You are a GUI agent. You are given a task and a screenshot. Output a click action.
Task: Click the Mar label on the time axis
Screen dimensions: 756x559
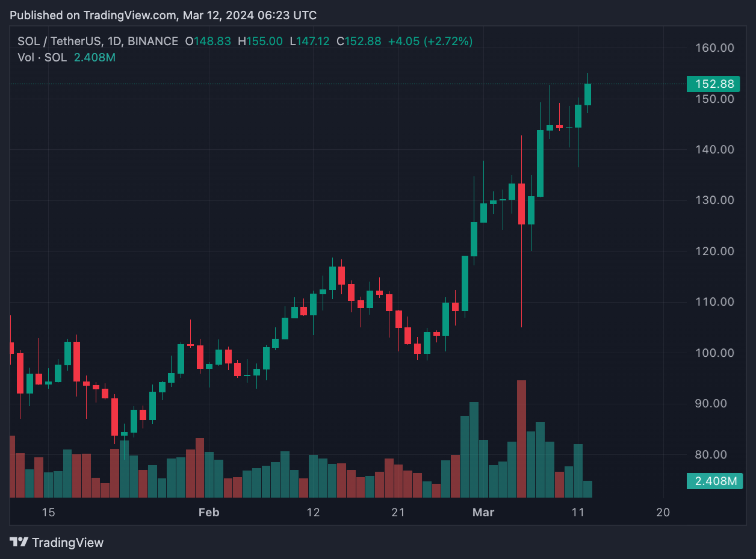483,513
